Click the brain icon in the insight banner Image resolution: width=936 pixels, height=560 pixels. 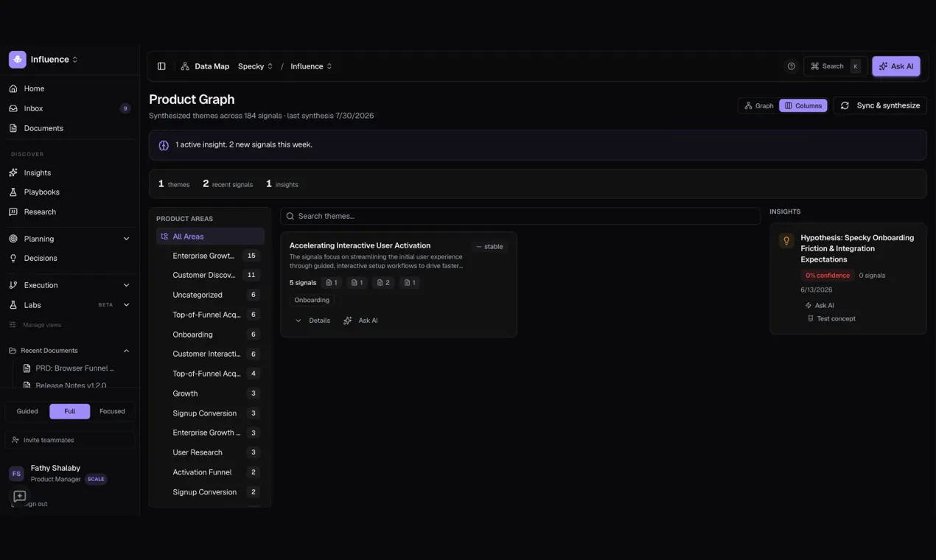pos(164,145)
